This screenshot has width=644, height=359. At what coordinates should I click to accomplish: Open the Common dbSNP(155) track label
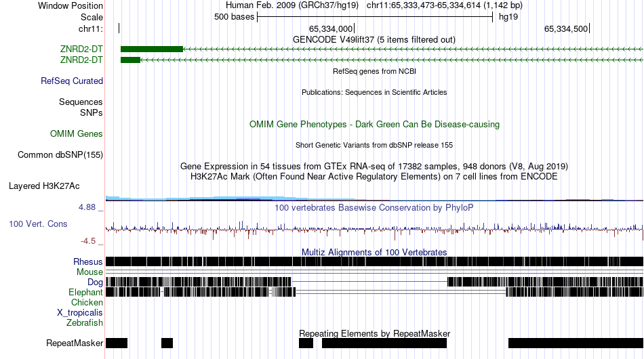coord(60,154)
